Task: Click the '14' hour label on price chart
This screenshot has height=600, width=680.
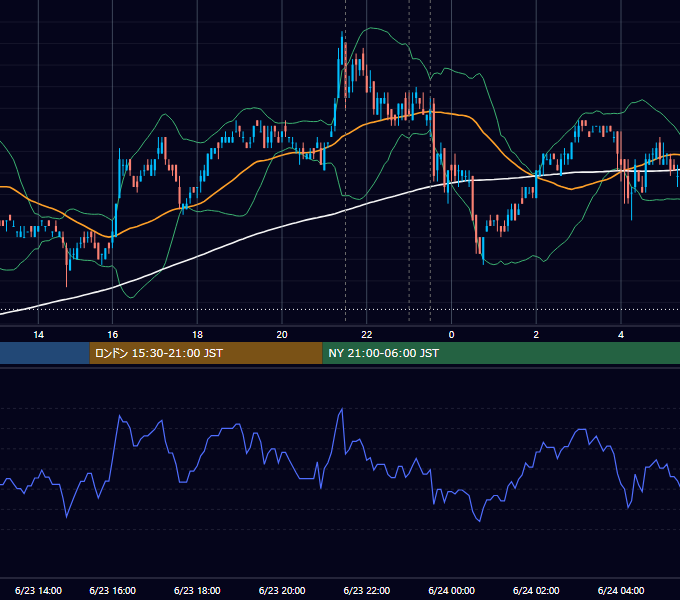Action: [x=39, y=335]
